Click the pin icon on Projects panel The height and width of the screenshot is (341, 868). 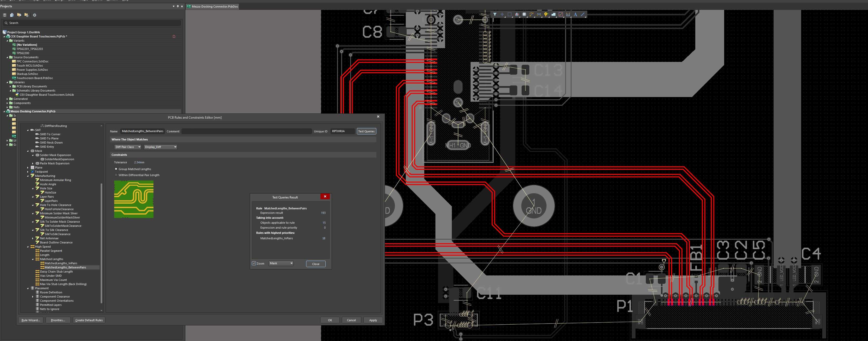[x=178, y=7]
